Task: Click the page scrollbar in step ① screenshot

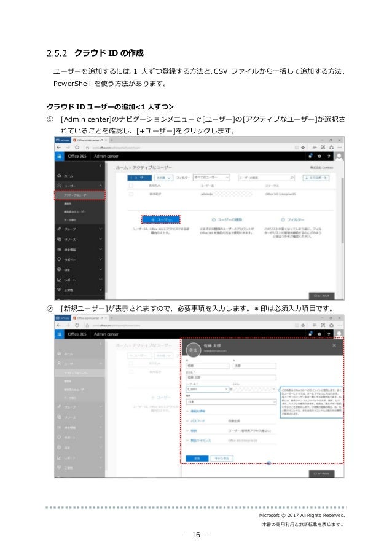Action: click(x=342, y=211)
